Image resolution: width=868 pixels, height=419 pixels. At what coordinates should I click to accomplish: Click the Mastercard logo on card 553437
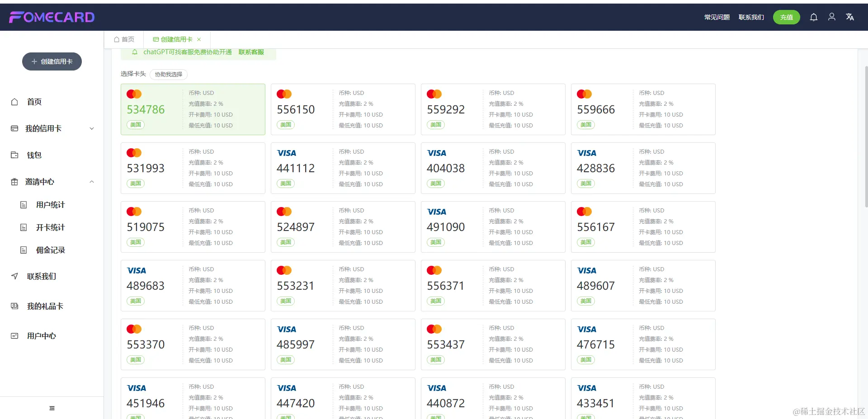pyautogui.click(x=434, y=329)
